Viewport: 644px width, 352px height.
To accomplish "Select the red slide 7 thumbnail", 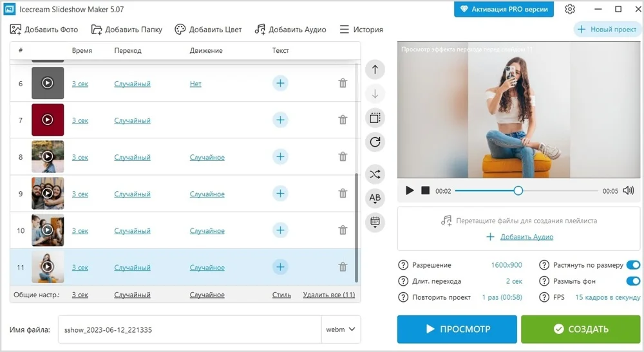I will 48,120.
